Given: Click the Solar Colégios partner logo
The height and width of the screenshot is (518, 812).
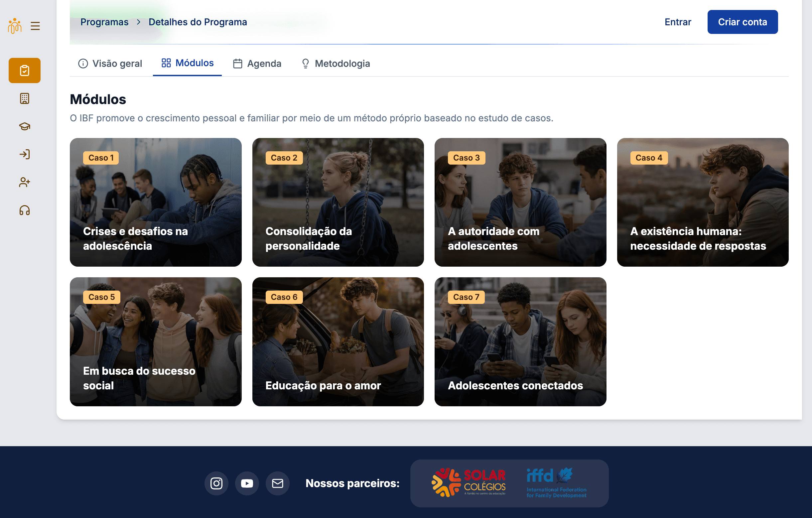Looking at the screenshot, I should [x=469, y=482].
